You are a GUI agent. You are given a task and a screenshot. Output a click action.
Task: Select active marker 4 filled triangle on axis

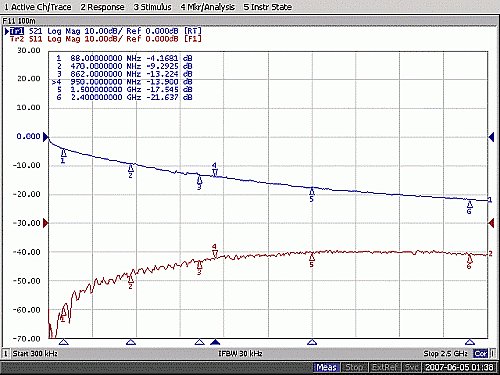(215, 342)
